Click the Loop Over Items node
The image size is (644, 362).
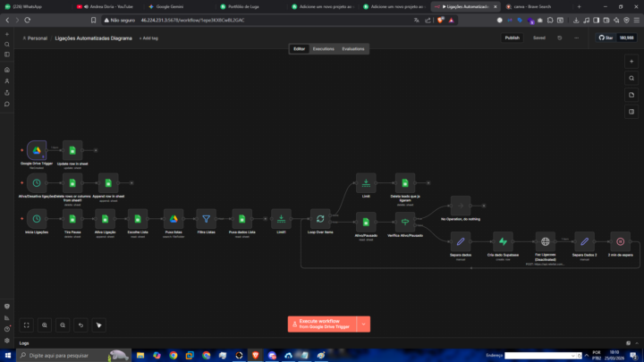320,218
